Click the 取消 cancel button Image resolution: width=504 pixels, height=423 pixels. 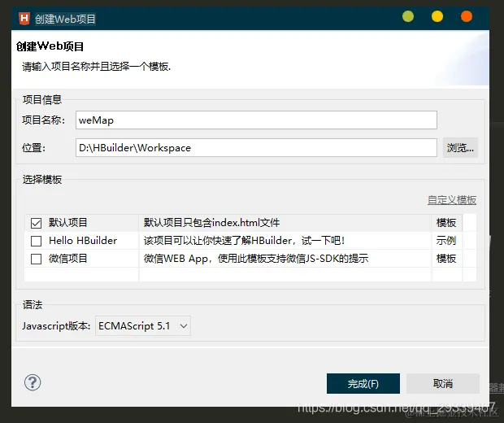[x=442, y=383]
